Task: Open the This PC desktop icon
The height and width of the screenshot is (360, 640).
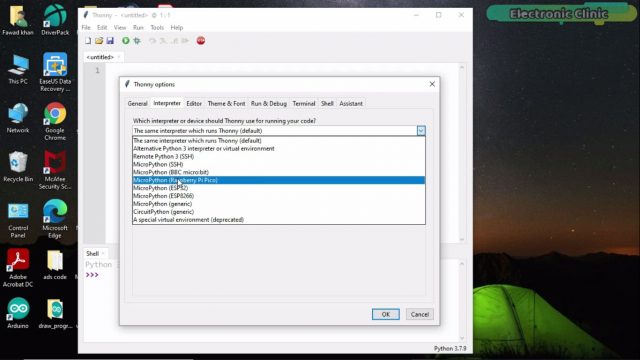Action: pos(18,69)
